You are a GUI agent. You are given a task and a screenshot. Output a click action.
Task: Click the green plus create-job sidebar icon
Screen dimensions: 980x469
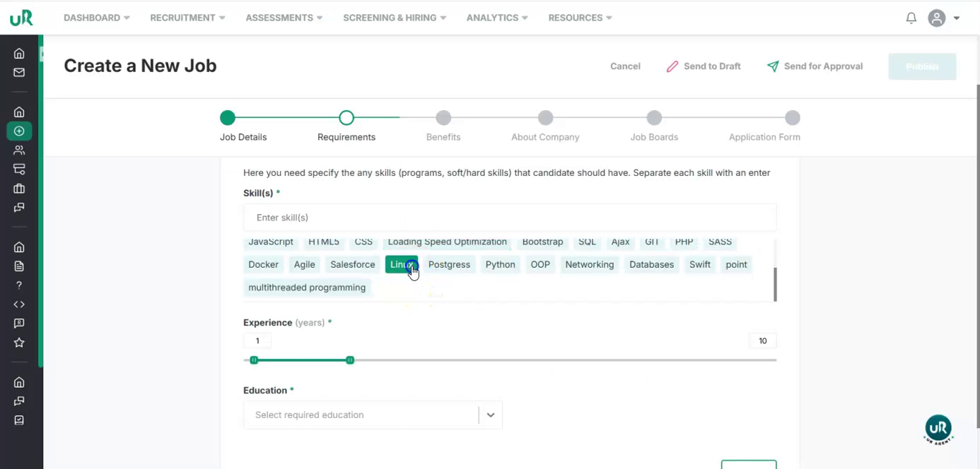19,131
